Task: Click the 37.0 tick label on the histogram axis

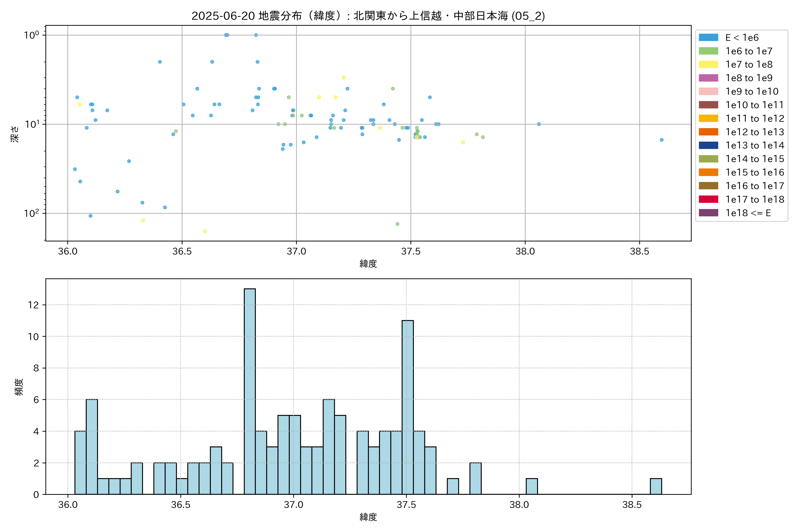Action: point(293,505)
